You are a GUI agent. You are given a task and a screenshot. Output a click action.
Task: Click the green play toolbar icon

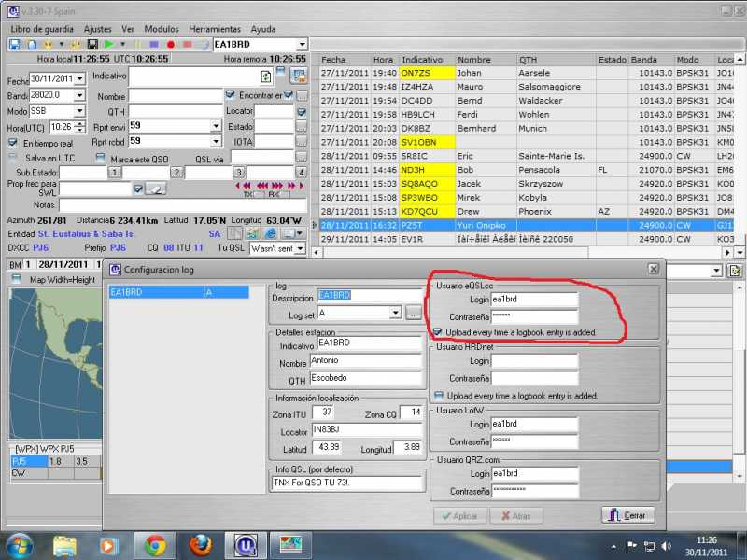[109, 44]
